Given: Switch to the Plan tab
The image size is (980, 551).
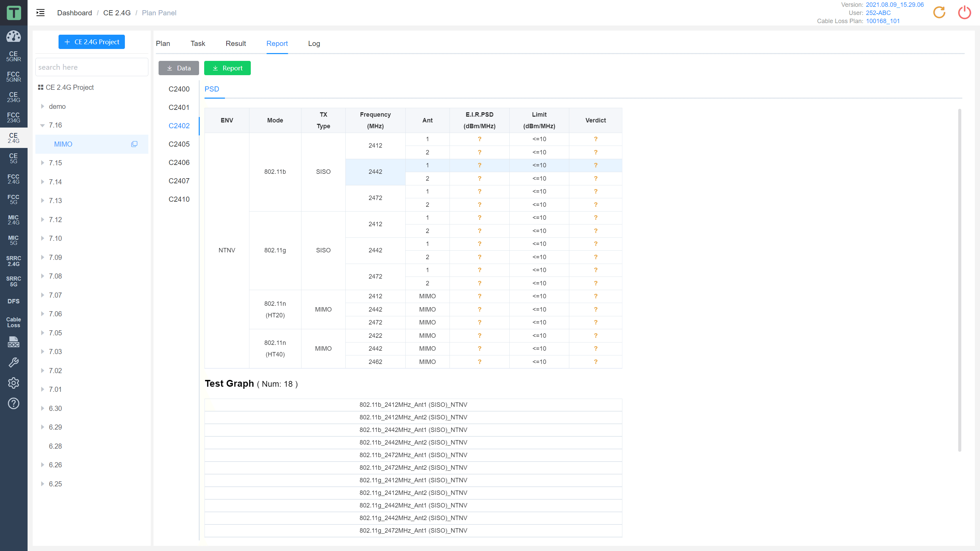Looking at the screenshot, I should tap(163, 44).
